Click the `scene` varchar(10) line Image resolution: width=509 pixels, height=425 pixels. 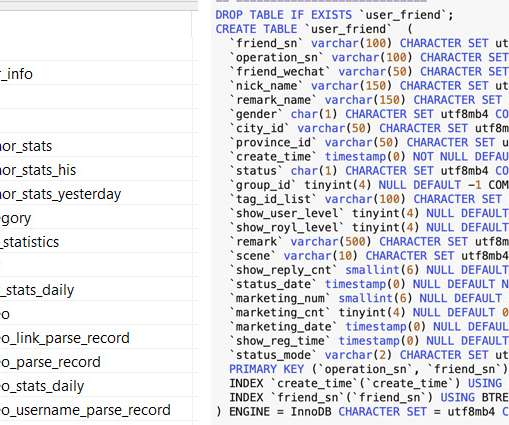tap(369, 256)
